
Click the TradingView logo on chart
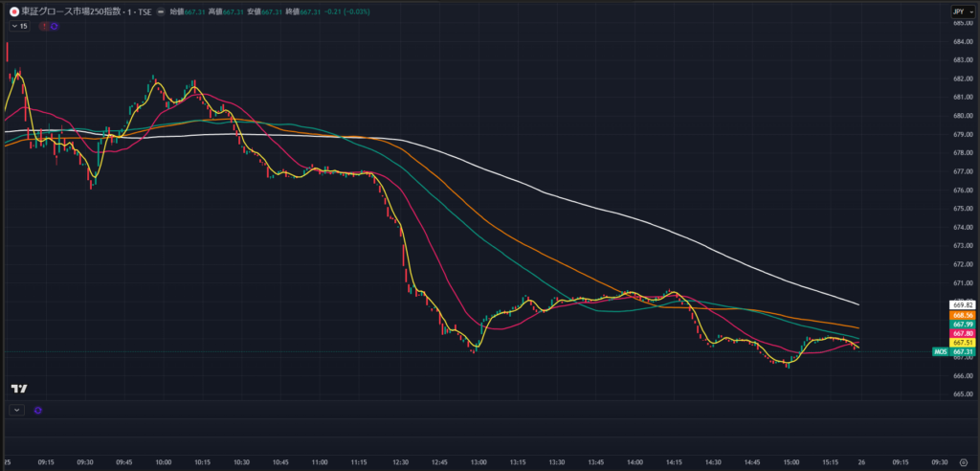click(x=18, y=388)
